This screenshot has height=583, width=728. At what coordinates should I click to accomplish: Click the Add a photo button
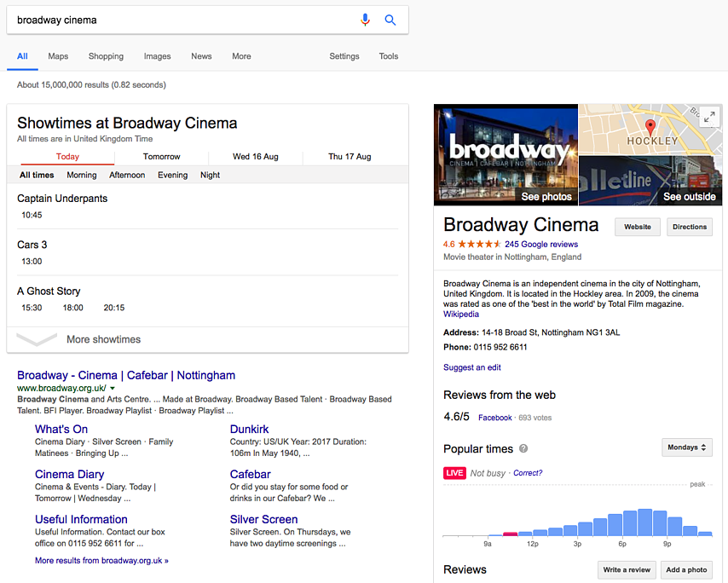[x=687, y=570]
